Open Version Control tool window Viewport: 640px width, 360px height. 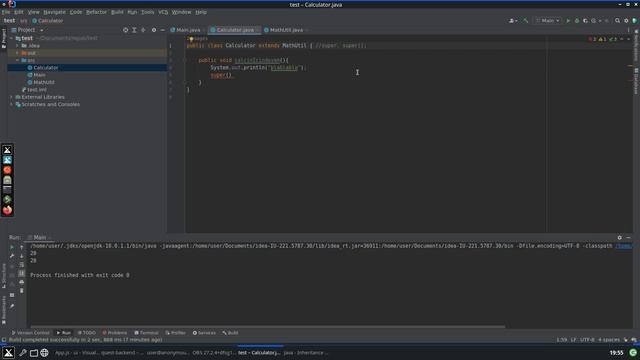[x=30, y=333]
